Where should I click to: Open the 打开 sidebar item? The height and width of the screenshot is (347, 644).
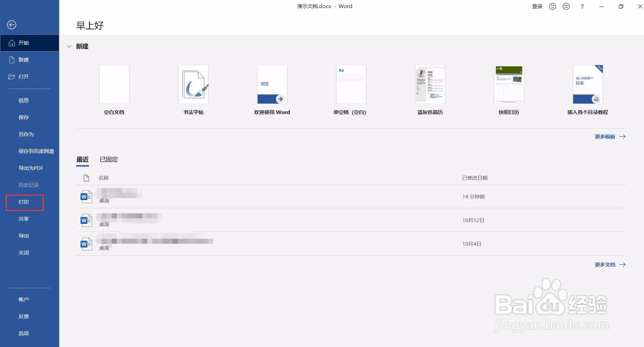(x=29, y=76)
